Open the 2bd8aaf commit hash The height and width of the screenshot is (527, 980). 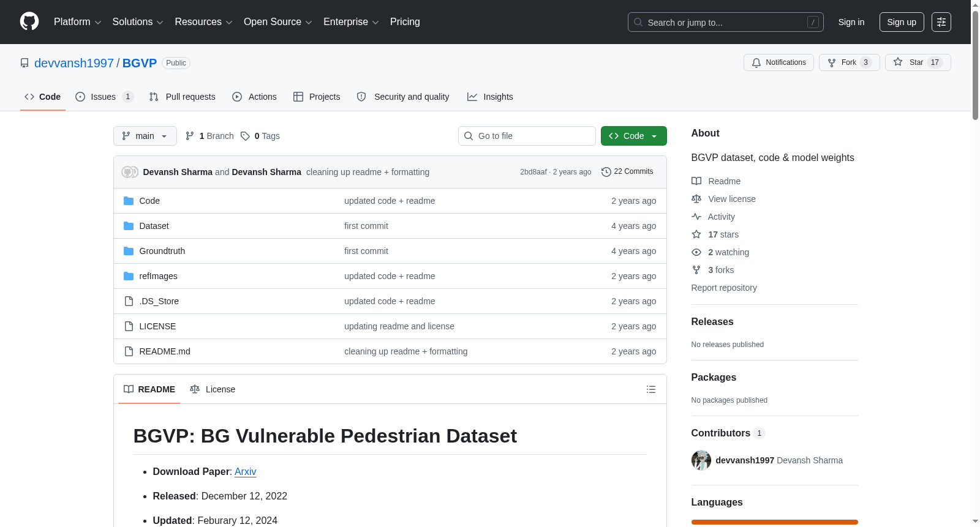pyautogui.click(x=533, y=172)
